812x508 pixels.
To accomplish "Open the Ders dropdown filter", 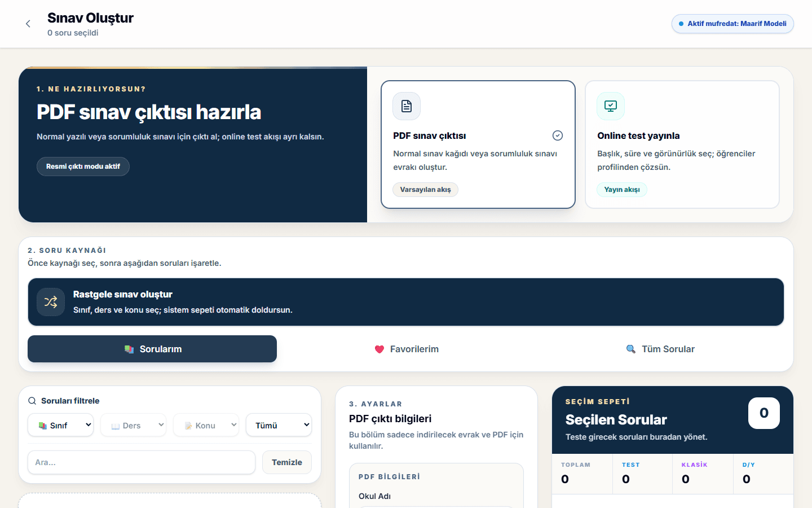I will pos(134,425).
